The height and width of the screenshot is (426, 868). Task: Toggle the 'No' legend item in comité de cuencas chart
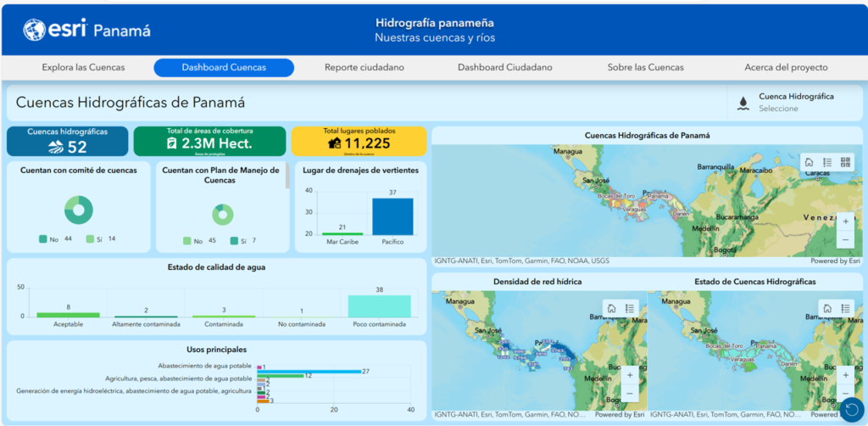coord(49,239)
